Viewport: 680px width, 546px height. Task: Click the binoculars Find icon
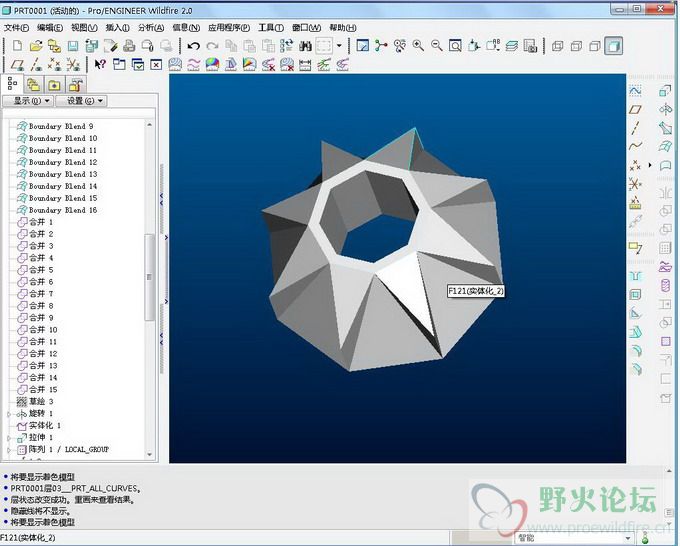click(x=306, y=46)
